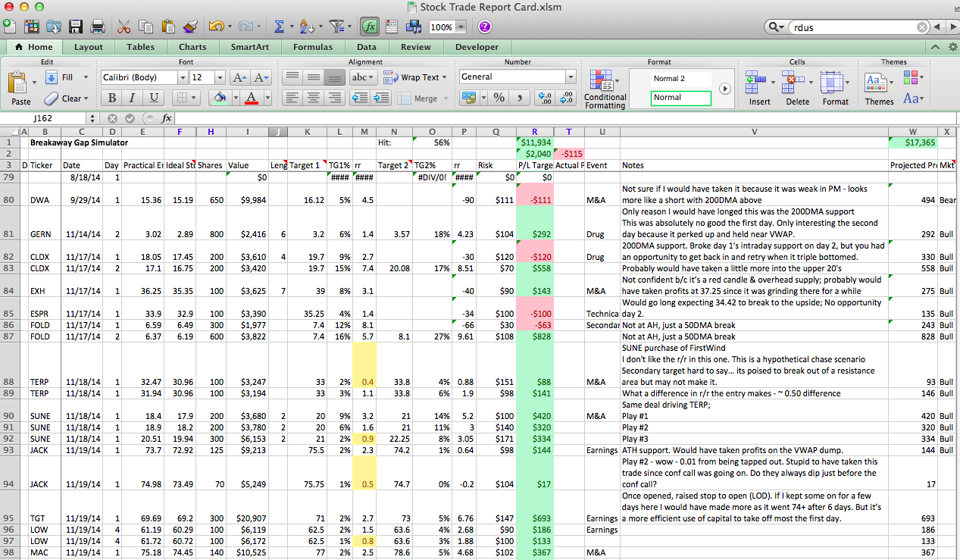Open the font name dropdown (Calibri)
This screenshot has width=960, height=560.
pos(182,77)
